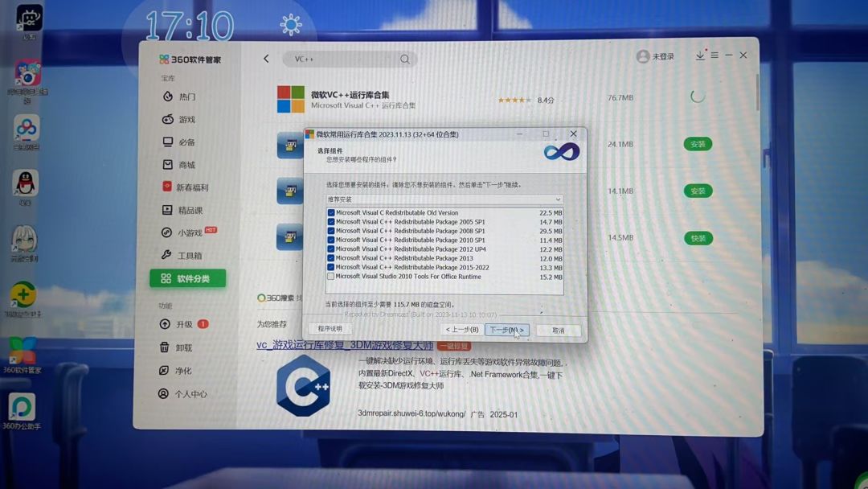Open the download manager icon in 360软件管家
The width and height of the screenshot is (868, 489).
tap(700, 55)
